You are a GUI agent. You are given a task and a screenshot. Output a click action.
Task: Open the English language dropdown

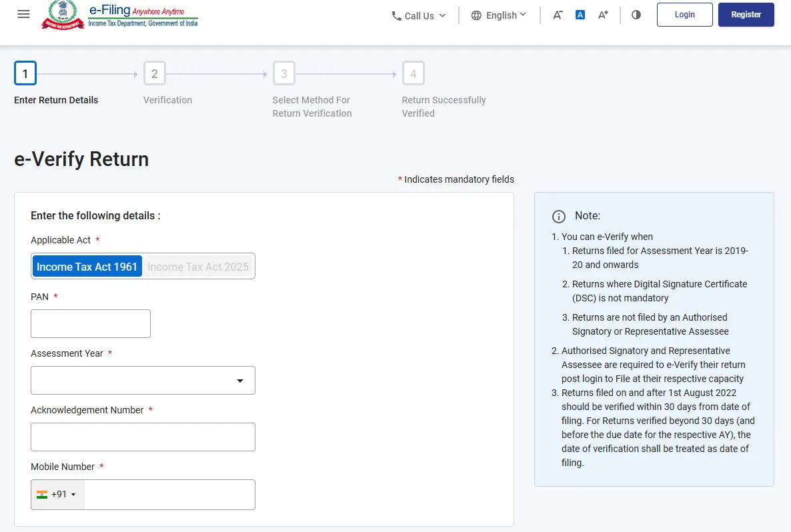498,15
